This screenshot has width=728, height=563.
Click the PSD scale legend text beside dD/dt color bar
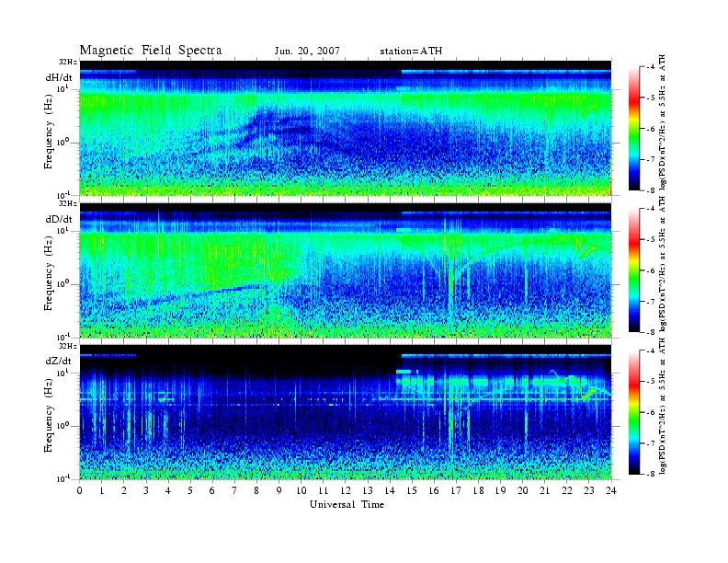coord(663,264)
